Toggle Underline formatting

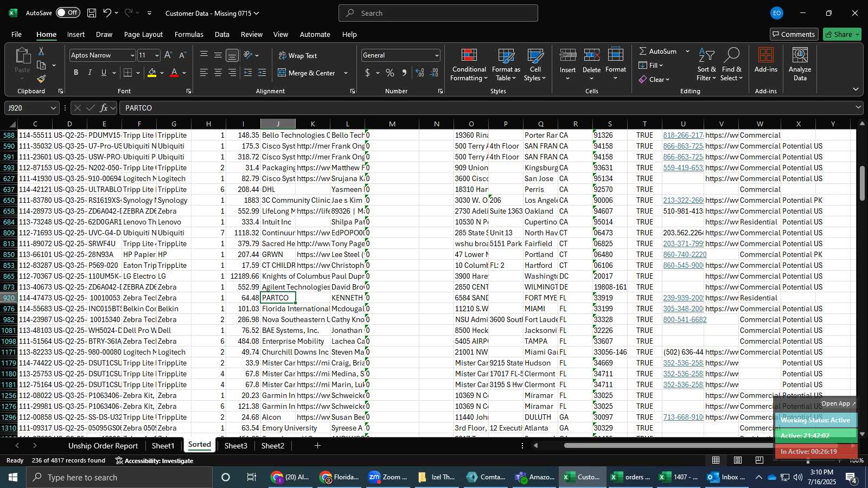point(104,73)
